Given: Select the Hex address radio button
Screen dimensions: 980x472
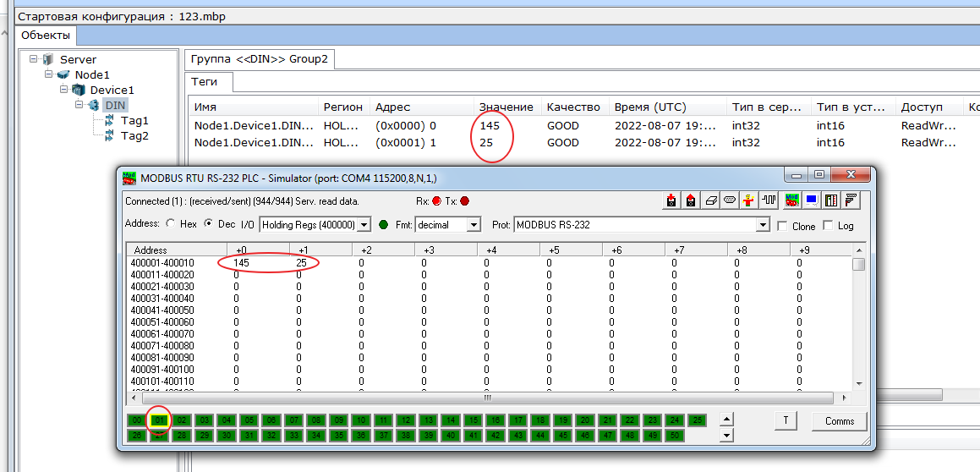Looking at the screenshot, I should 171,225.
